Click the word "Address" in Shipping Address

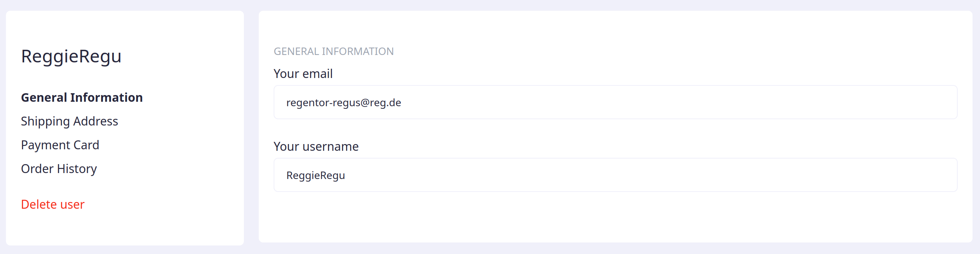click(x=96, y=121)
